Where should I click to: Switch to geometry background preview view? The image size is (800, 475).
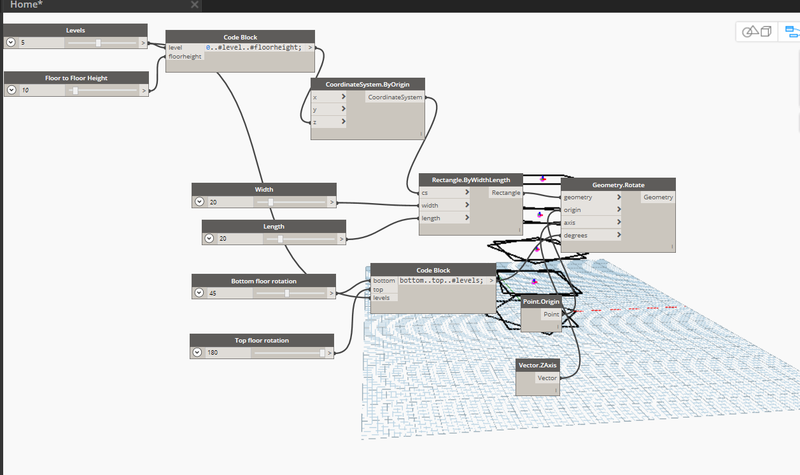[757, 32]
